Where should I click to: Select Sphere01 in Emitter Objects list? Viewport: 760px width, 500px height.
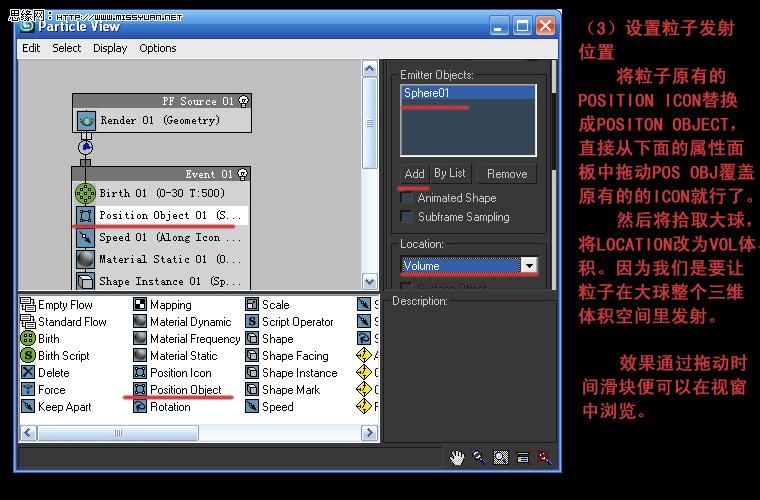[468, 93]
